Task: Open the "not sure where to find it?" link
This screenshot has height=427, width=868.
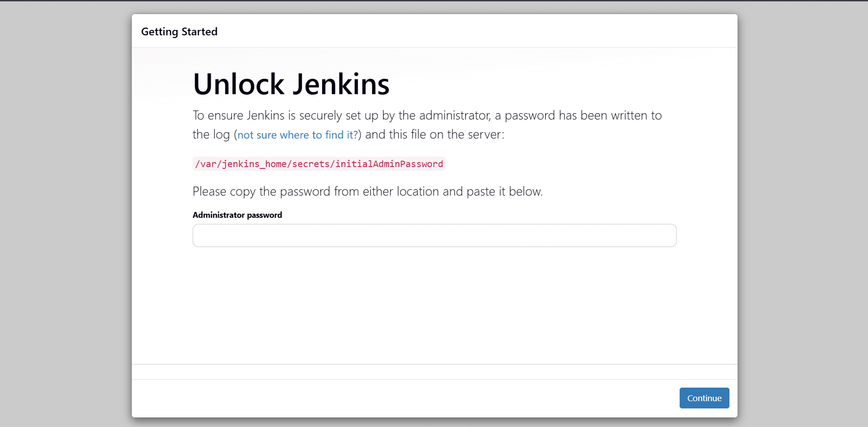Action: pos(297,135)
